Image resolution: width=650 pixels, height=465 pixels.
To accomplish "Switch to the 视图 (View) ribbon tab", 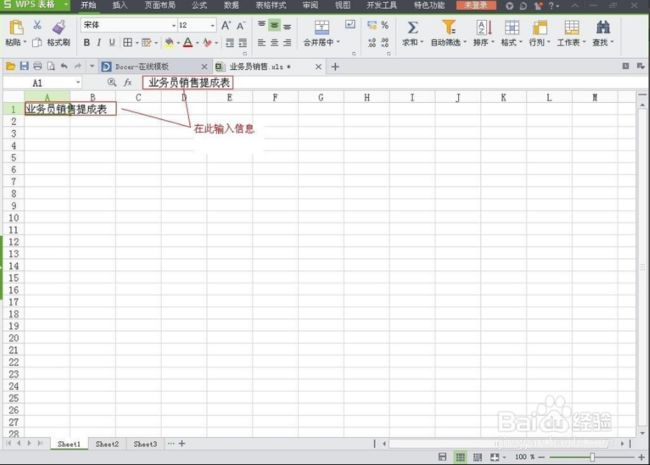I will (x=342, y=5).
